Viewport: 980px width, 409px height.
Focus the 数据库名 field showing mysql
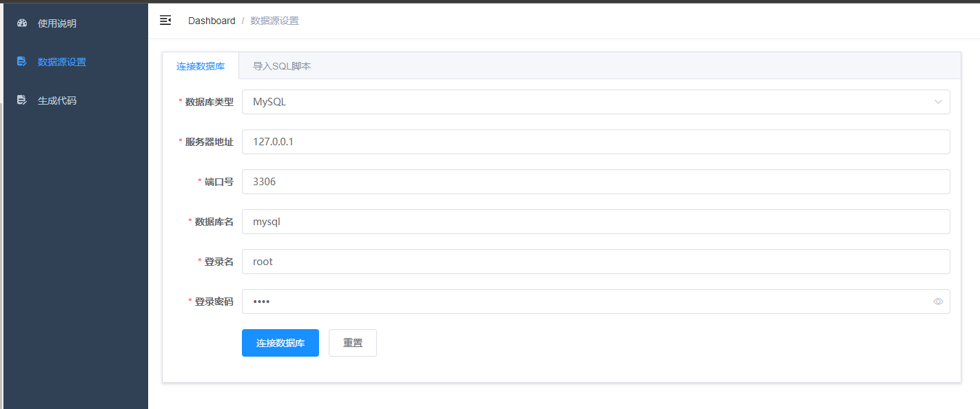coord(596,222)
